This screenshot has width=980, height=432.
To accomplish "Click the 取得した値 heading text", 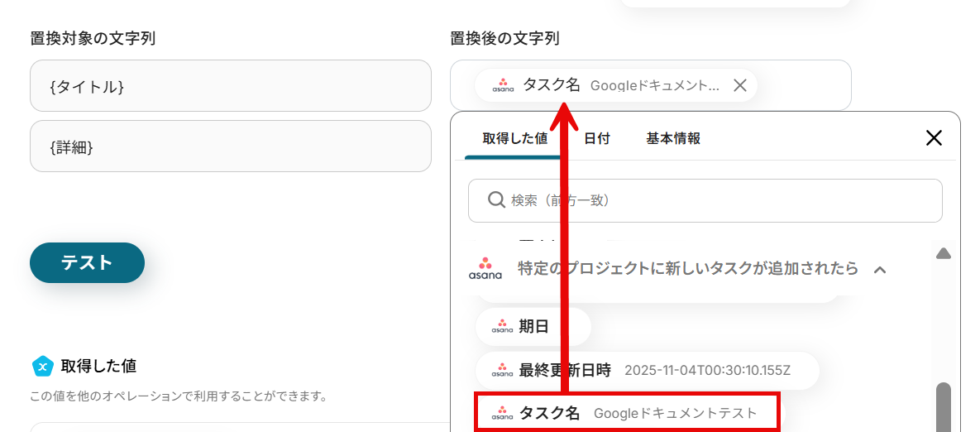I will pyautogui.click(x=98, y=367).
